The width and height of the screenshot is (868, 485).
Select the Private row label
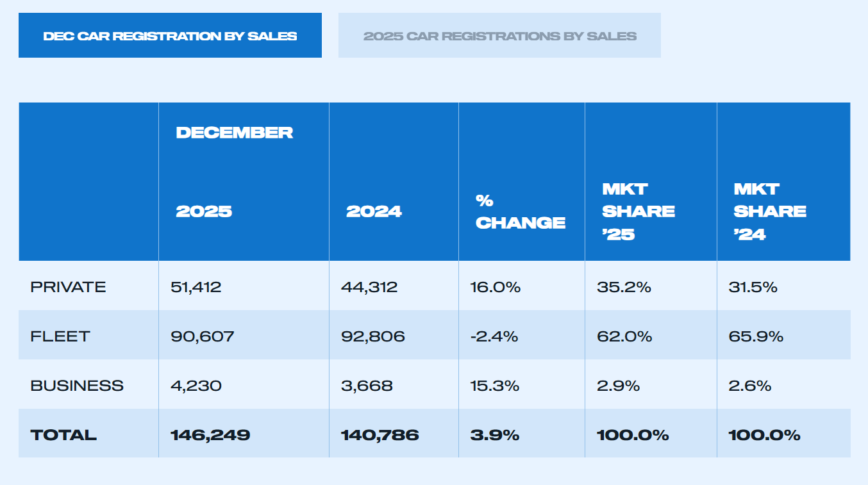click(x=68, y=286)
